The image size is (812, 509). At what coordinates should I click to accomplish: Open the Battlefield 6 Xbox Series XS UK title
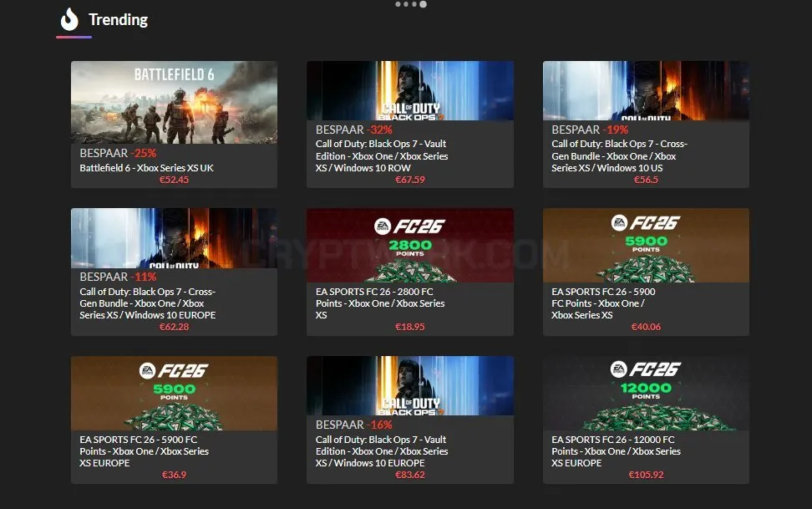pos(146,168)
